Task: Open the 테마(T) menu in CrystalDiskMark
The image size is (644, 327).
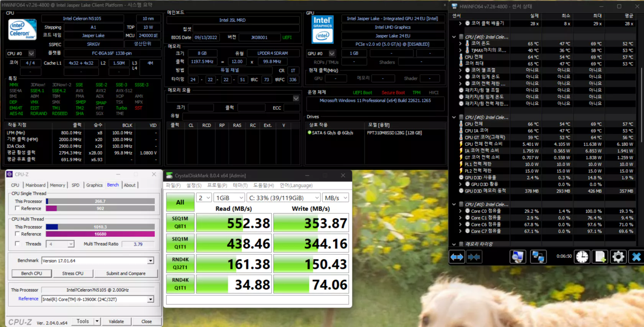Action: [x=240, y=185]
